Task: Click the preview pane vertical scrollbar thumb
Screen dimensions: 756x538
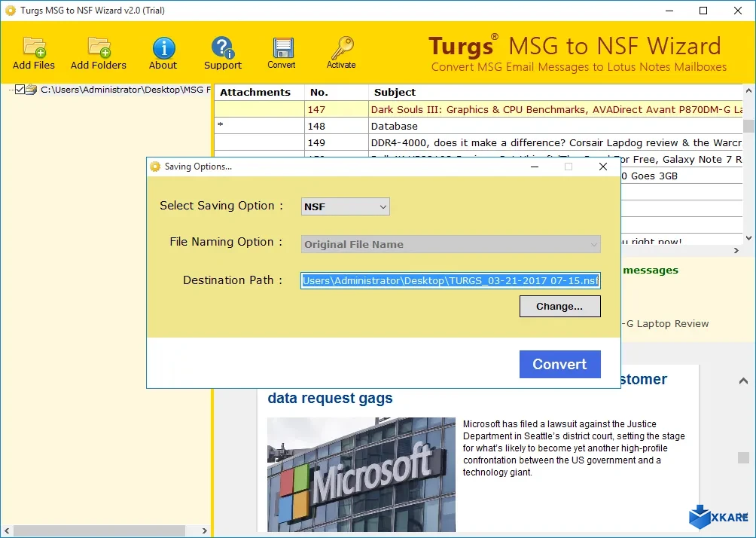Action: coord(743,457)
